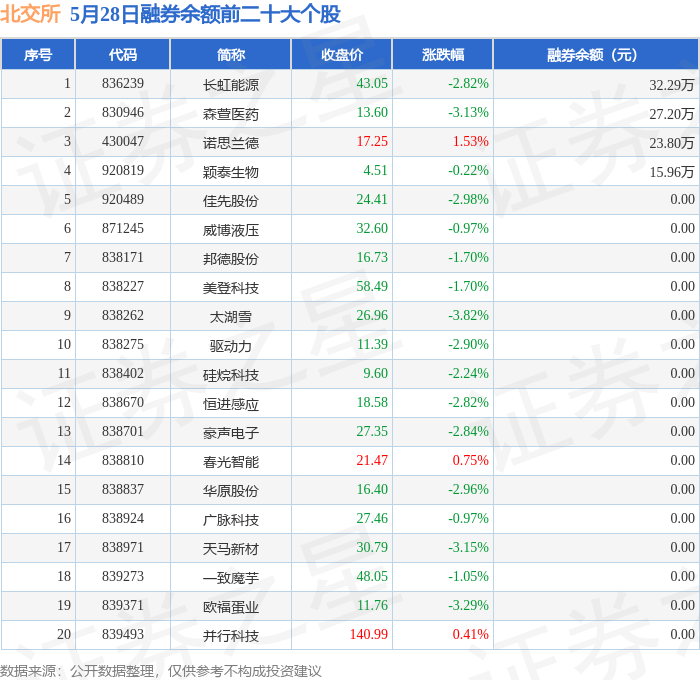Screen dimensions: 700x680
Task: Select stock name 驱动力
Action: tap(231, 346)
